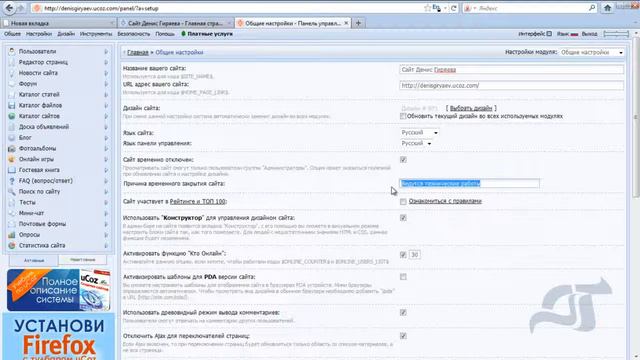Viewport: 640px width, 360px height.
Task: Click the Выход logout link
Action: click(589, 34)
